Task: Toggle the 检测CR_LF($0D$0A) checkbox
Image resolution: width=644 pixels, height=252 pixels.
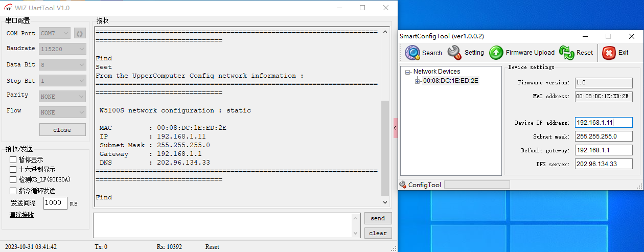Action: coord(13,179)
